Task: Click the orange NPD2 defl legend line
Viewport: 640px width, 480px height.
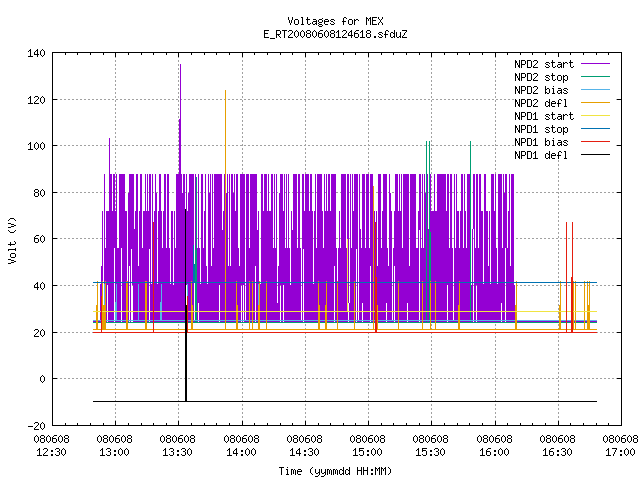Action: (x=596, y=102)
